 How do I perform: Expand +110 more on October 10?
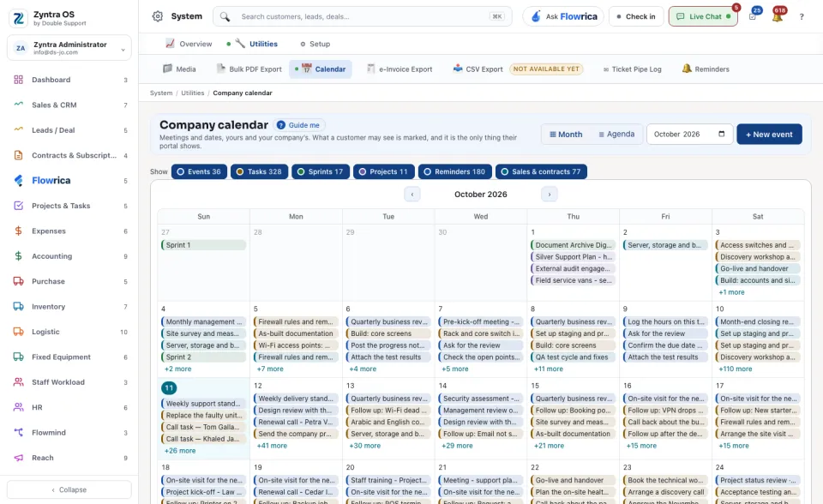click(x=736, y=369)
